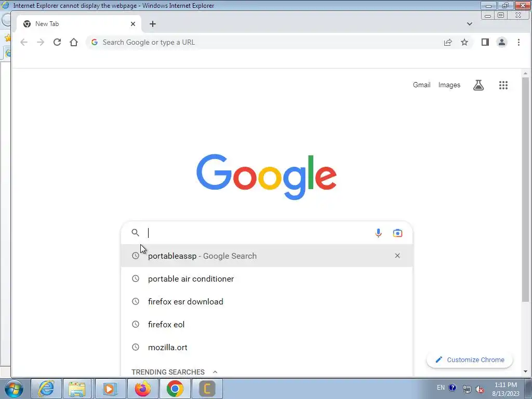Choose the portableassp search suggestion
Viewport: 532px width, 399px height.
(267, 256)
